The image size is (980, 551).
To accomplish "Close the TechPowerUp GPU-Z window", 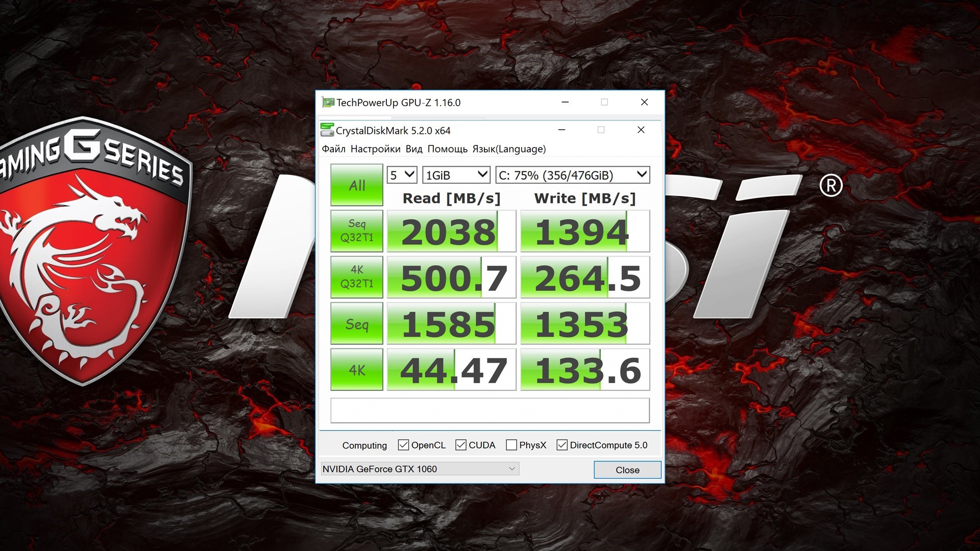I will [x=644, y=102].
